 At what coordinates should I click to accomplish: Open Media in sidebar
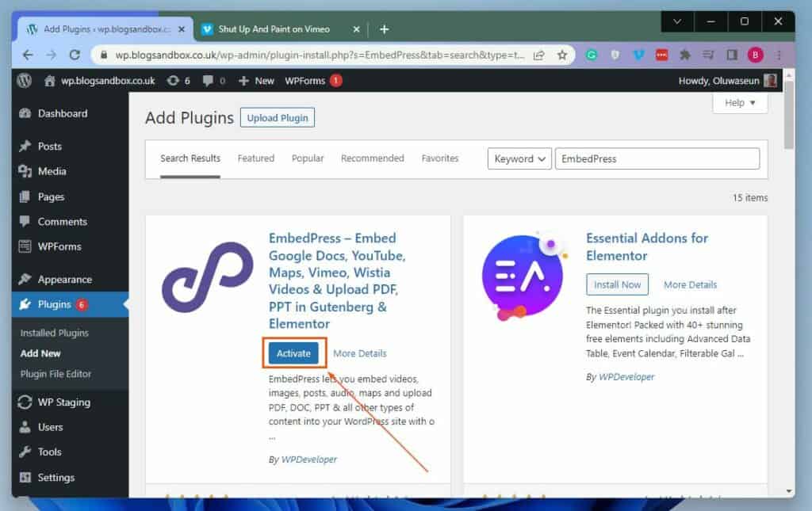point(52,171)
